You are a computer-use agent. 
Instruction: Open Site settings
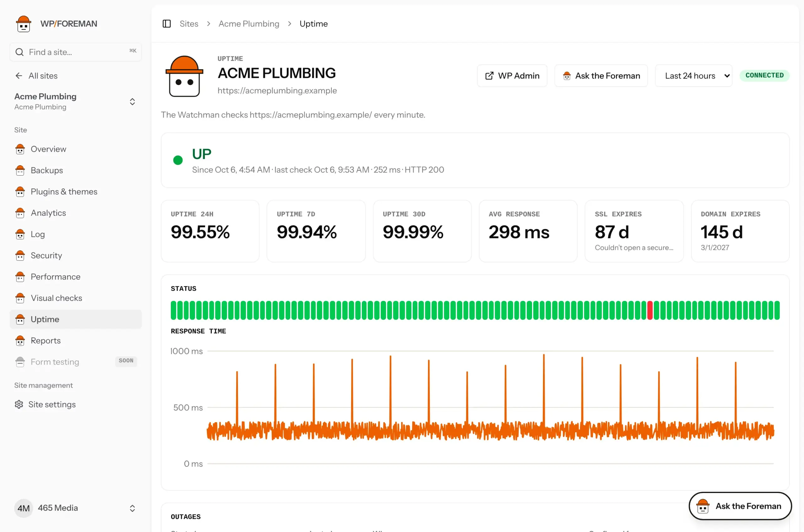pyautogui.click(x=76, y=404)
